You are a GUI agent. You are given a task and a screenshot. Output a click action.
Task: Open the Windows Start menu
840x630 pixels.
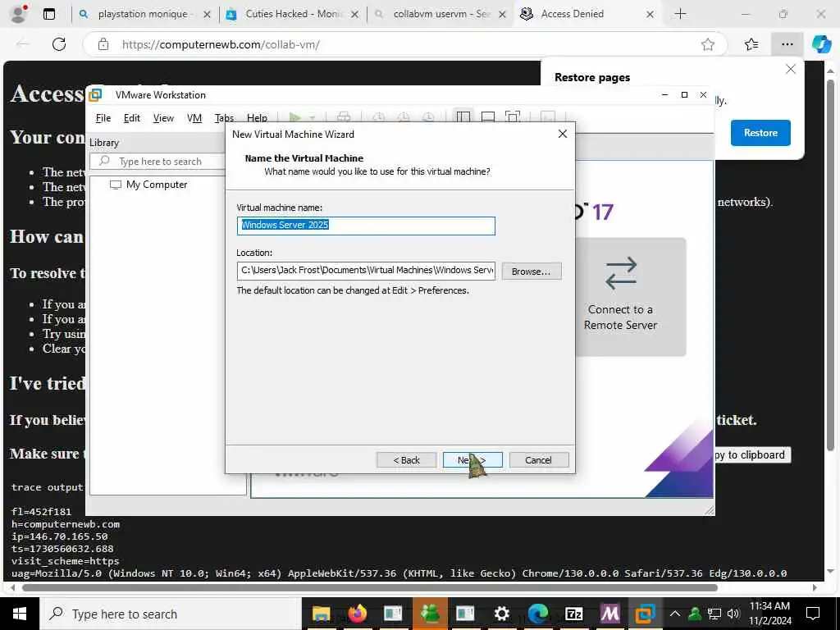click(20, 614)
